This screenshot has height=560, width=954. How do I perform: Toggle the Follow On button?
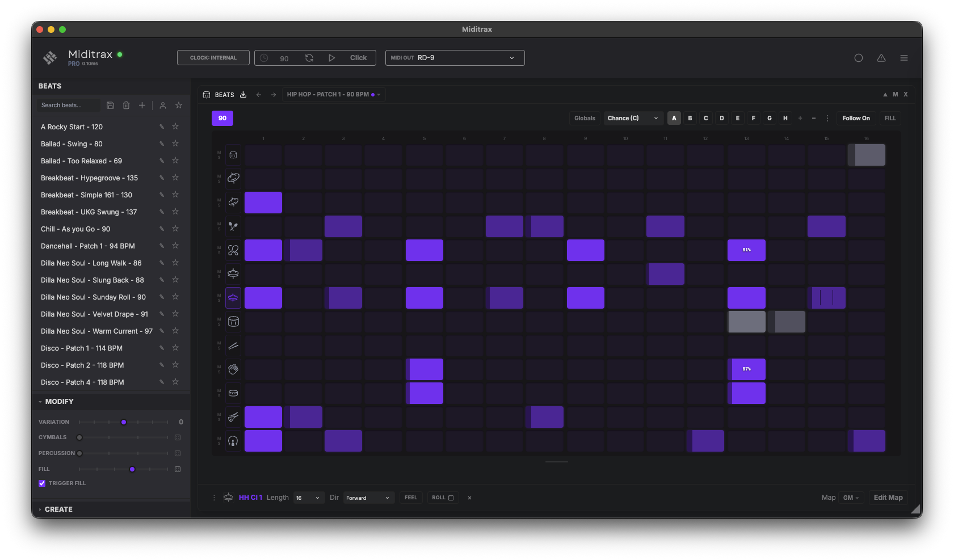tap(856, 118)
